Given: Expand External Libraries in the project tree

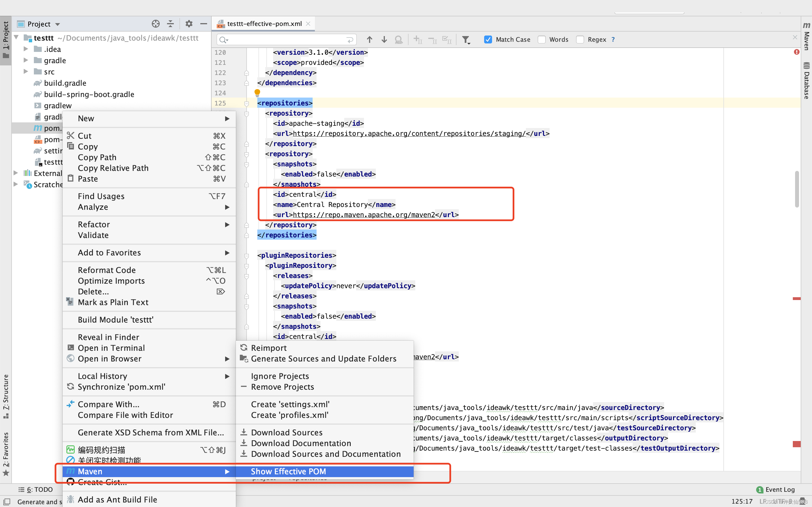Looking at the screenshot, I should (16, 173).
